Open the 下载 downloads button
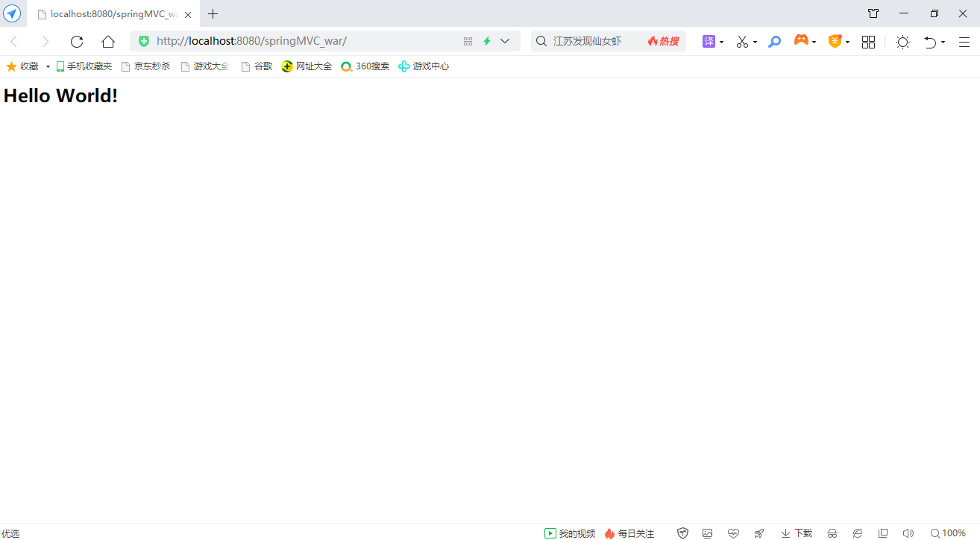 (797, 533)
